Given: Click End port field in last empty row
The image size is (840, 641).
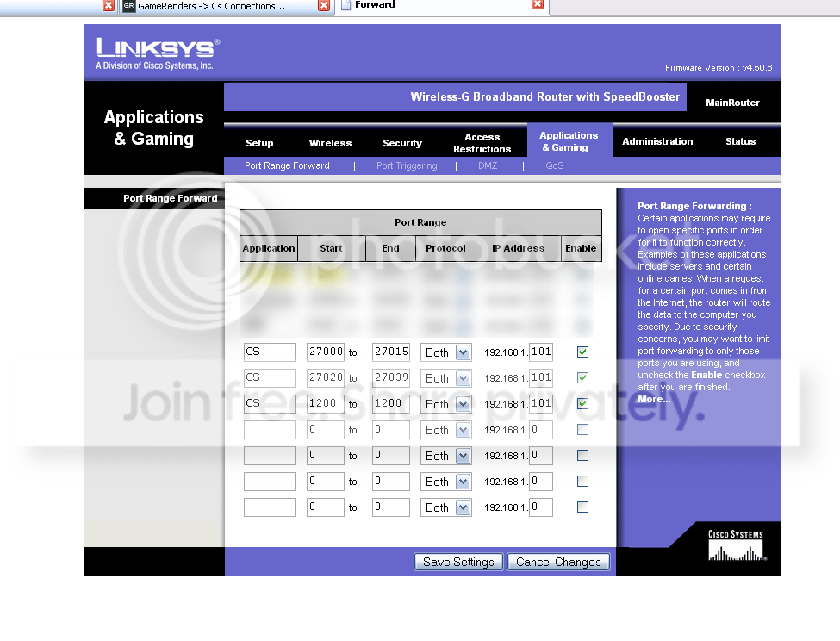Looking at the screenshot, I should pyautogui.click(x=391, y=507).
